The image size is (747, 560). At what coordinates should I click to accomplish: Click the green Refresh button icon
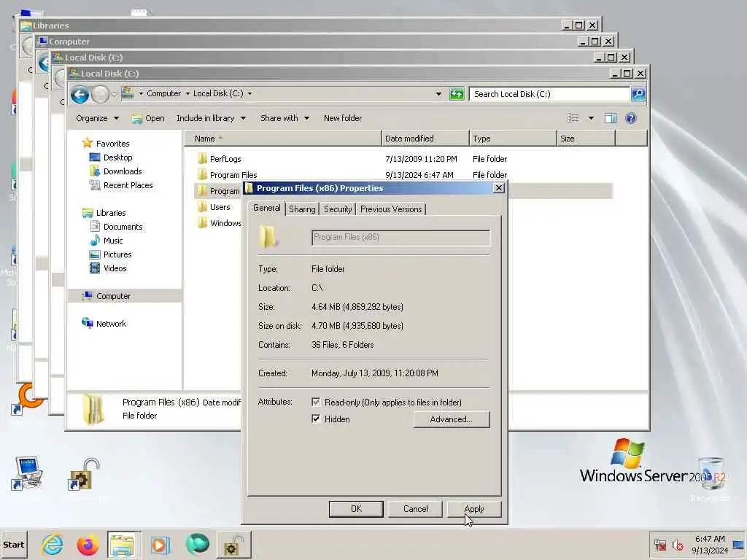point(457,94)
